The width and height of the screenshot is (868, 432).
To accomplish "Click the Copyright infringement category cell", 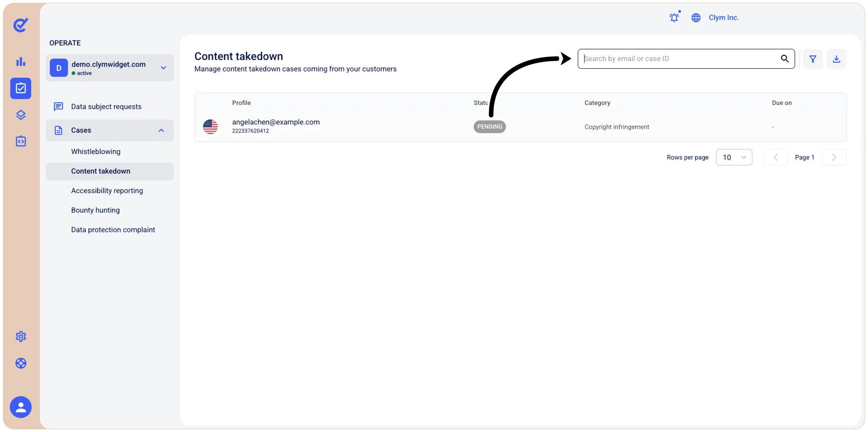I will [x=617, y=127].
